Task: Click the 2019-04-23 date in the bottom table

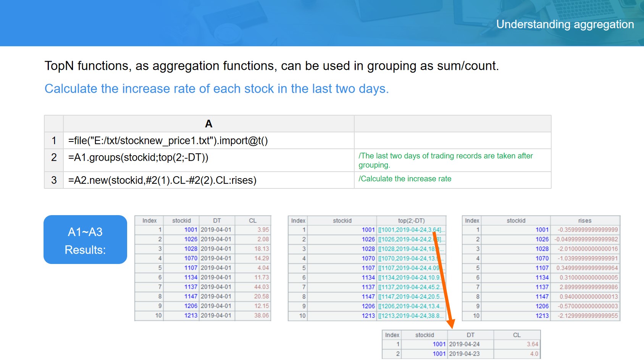Action: [x=464, y=354]
